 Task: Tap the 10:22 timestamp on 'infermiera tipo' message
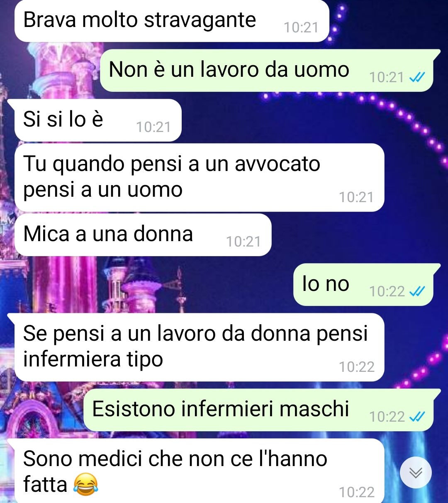357,367
